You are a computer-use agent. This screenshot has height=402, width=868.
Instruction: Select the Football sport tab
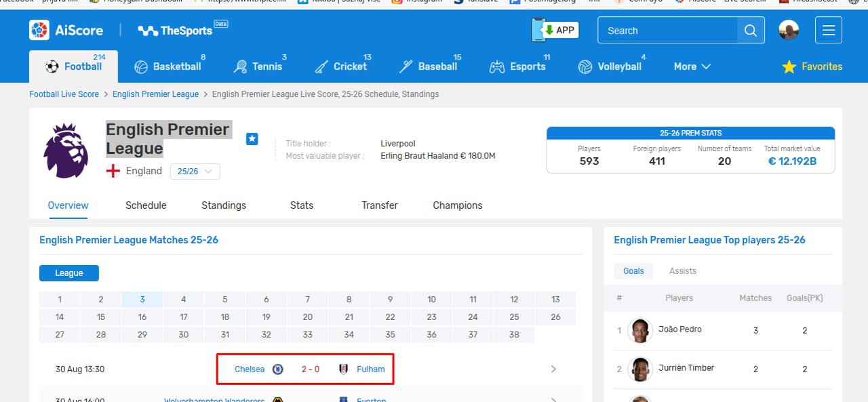73,66
